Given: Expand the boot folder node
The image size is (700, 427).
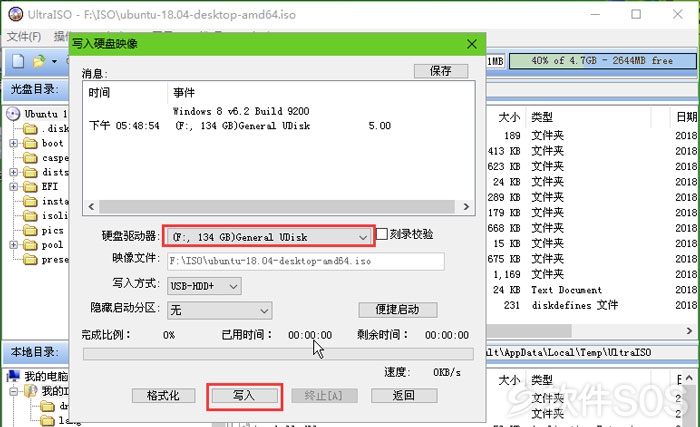Looking at the screenshot, I should [x=13, y=143].
